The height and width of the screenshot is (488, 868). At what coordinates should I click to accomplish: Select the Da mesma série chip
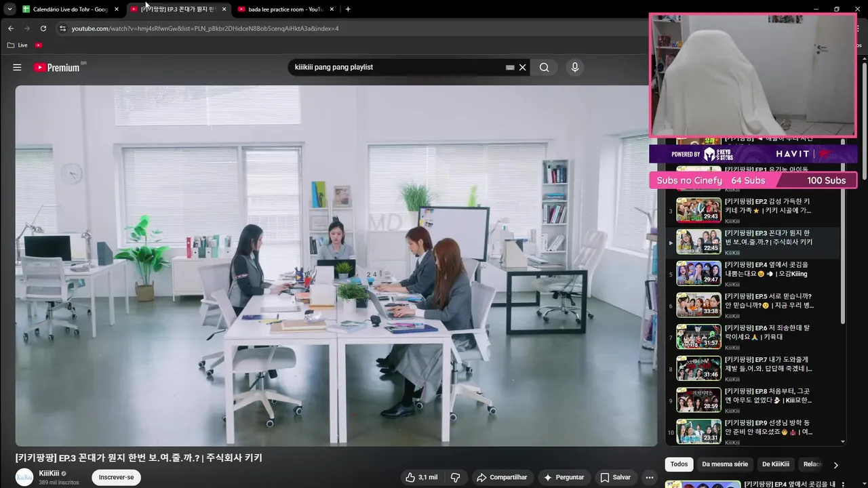[725, 464]
